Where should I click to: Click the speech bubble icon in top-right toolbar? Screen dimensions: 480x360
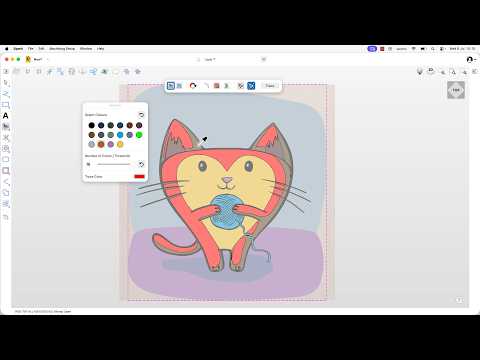431,71
